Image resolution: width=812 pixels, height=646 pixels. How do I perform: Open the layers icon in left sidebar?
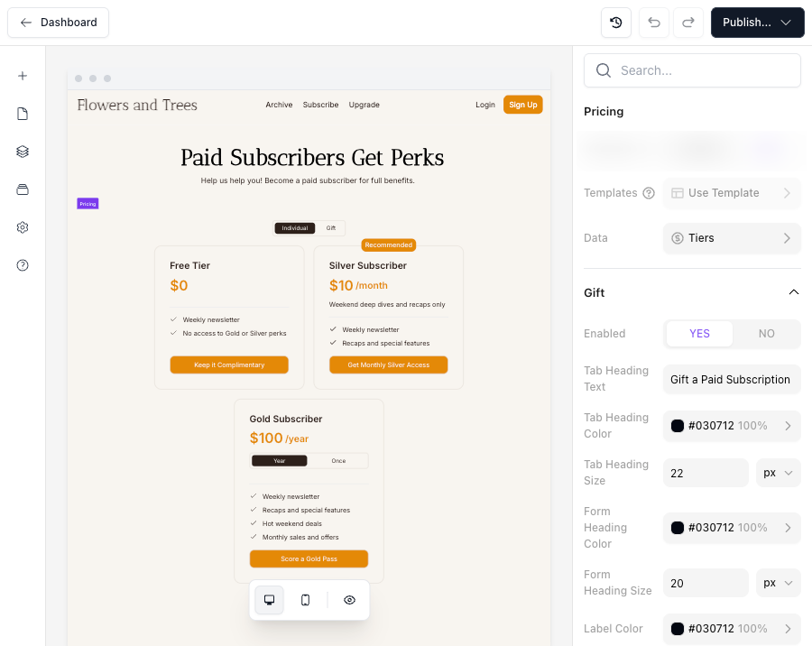click(x=23, y=152)
